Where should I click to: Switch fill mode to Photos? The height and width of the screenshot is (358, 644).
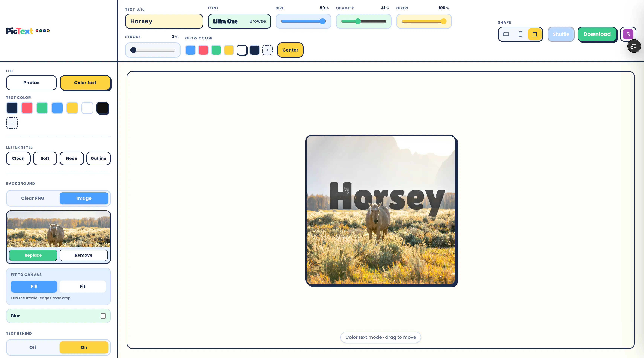click(31, 83)
